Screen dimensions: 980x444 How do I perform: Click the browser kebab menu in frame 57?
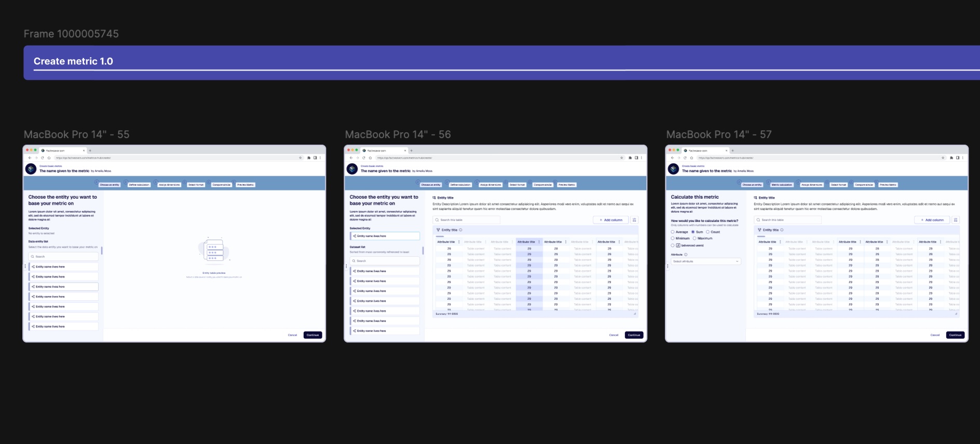pyautogui.click(x=962, y=158)
